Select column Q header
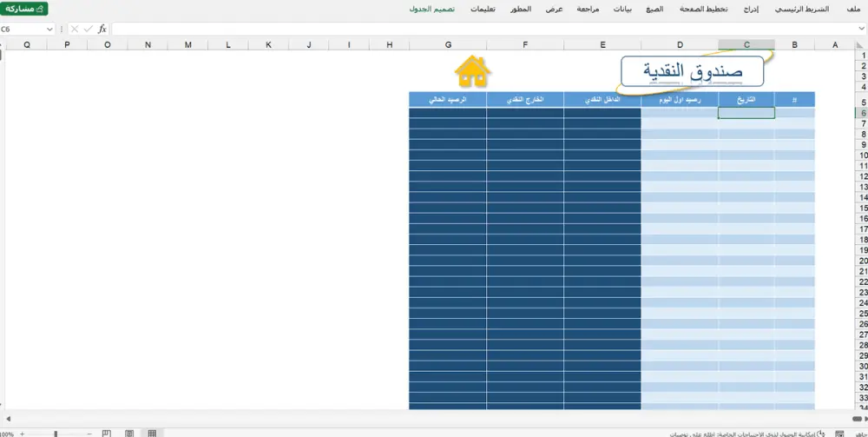The height and width of the screenshot is (437, 868). 27,45
